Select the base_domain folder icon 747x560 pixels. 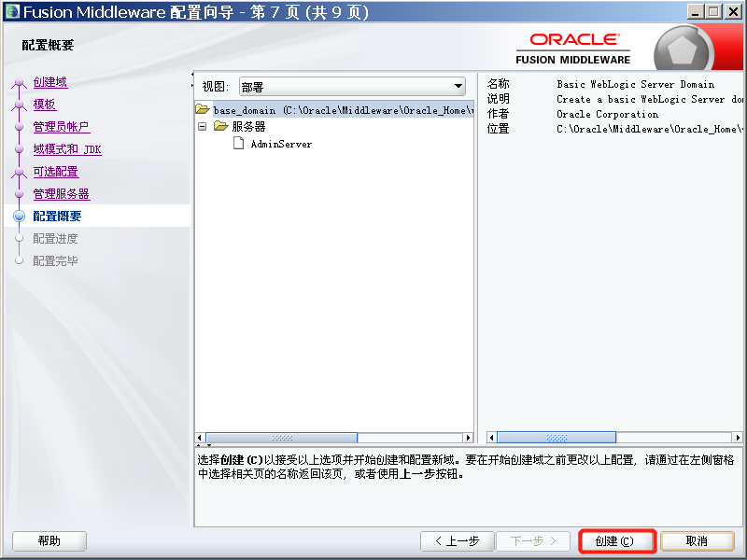tap(203, 109)
